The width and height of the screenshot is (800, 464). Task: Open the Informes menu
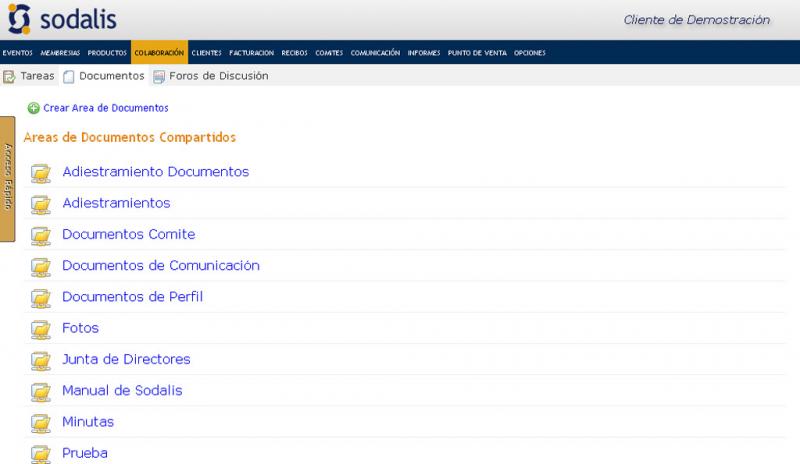click(423, 53)
